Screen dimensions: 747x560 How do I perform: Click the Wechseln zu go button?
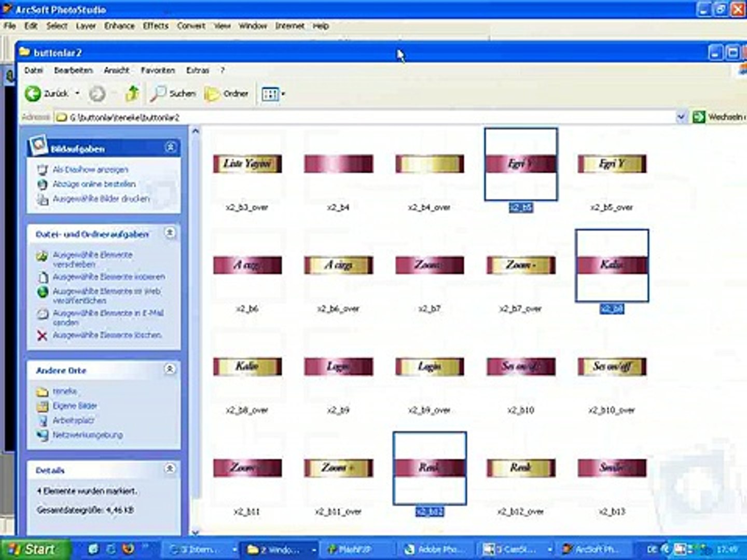point(719,117)
